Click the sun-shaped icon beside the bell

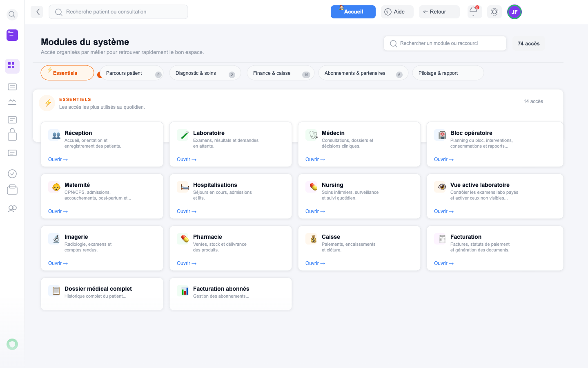pyautogui.click(x=494, y=12)
